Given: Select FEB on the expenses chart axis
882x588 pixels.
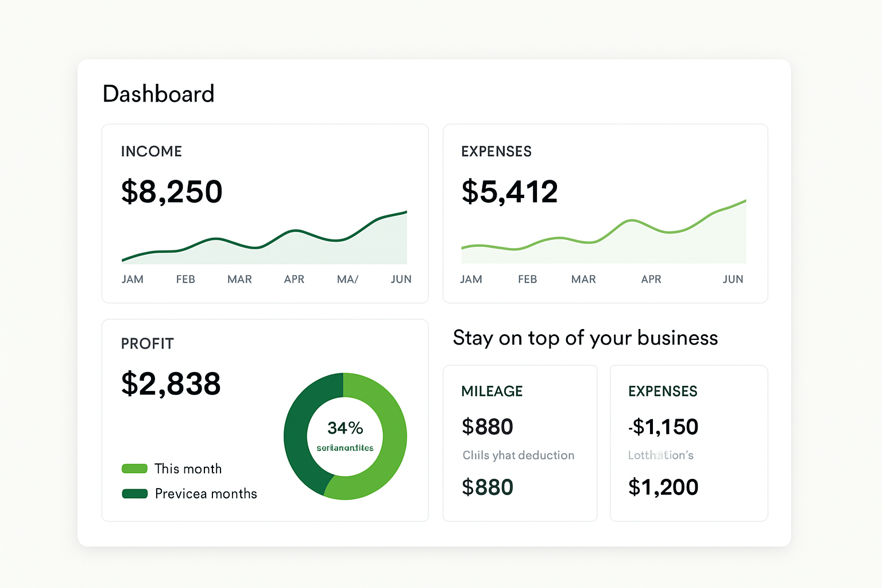Looking at the screenshot, I should pos(527,279).
